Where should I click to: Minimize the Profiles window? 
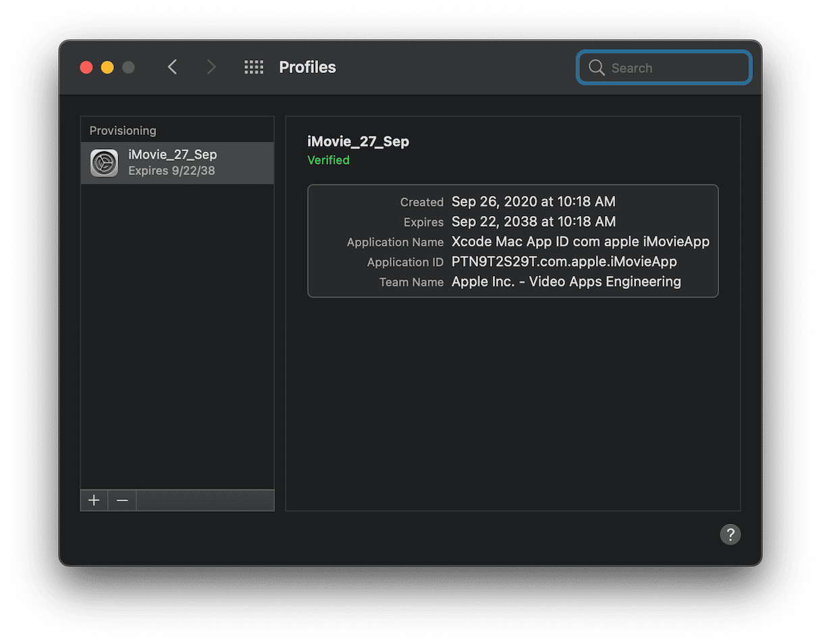point(107,68)
